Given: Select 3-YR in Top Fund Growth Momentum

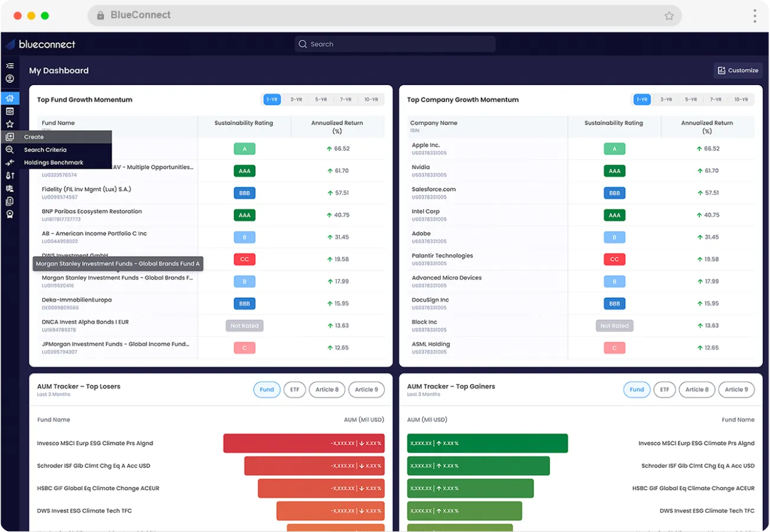Looking at the screenshot, I should point(296,100).
